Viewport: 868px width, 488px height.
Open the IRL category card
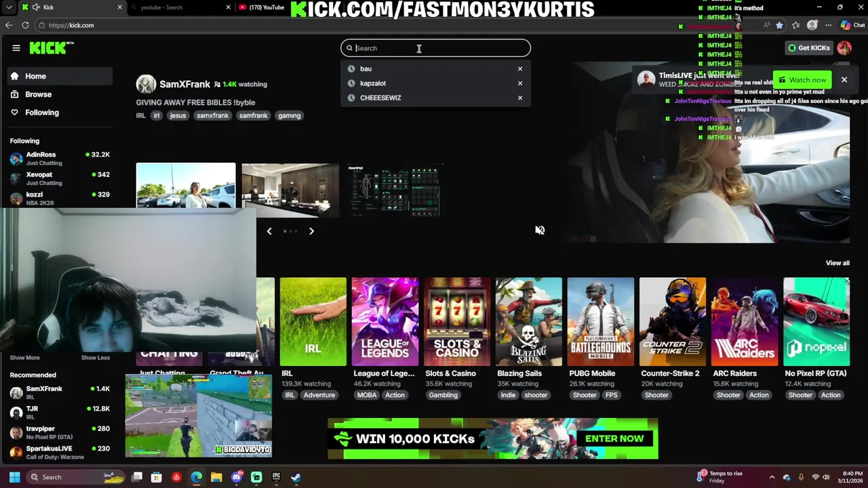[313, 321]
